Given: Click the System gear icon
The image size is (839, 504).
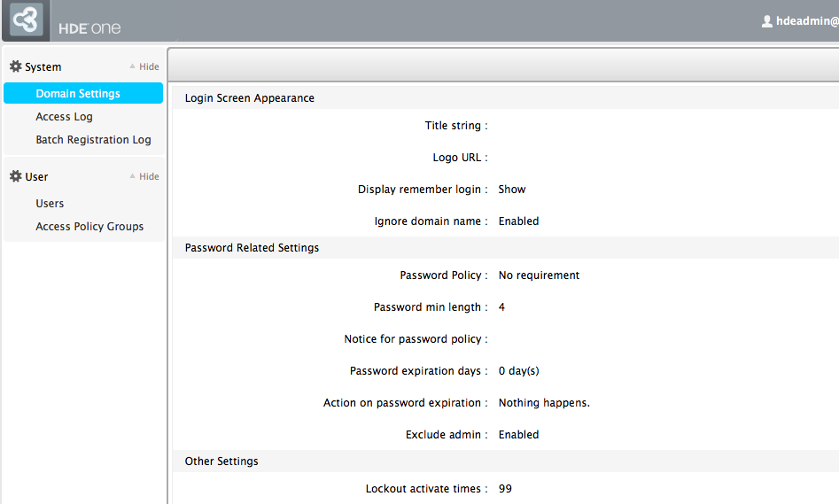Looking at the screenshot, I should (x=16, y=66).
